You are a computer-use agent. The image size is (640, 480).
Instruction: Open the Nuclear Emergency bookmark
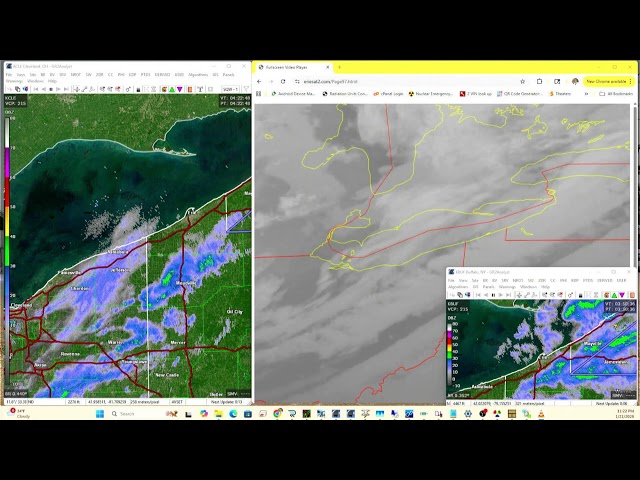click(431, 93)
